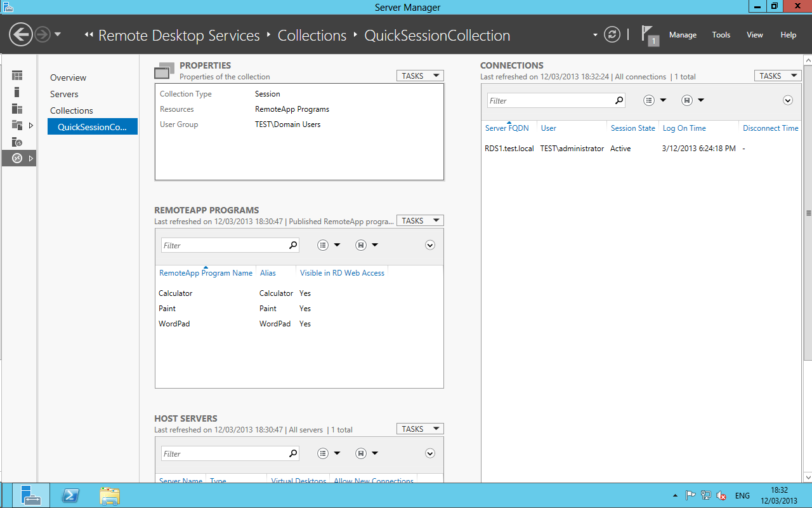
Task: Select the Calculator RemoteApp row
Action: click(x=299, y=293)
